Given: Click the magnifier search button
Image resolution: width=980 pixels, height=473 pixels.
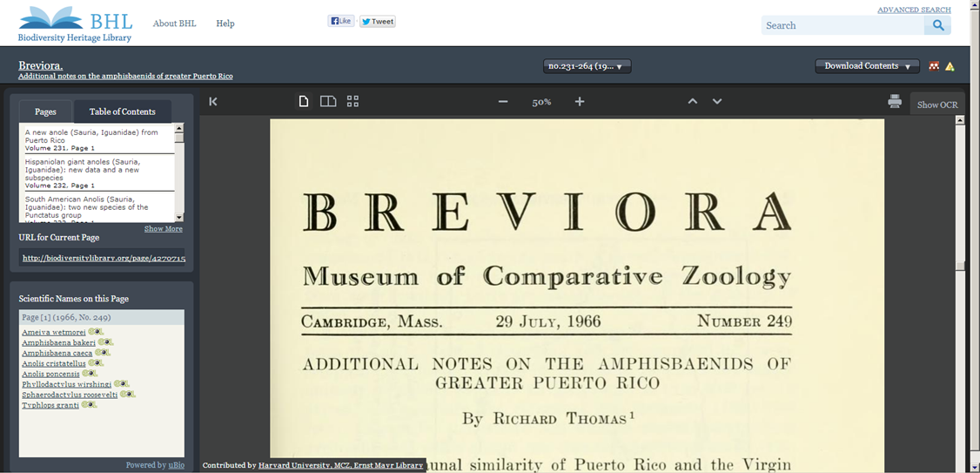Looking at the screenshot, I should point(937,25).
